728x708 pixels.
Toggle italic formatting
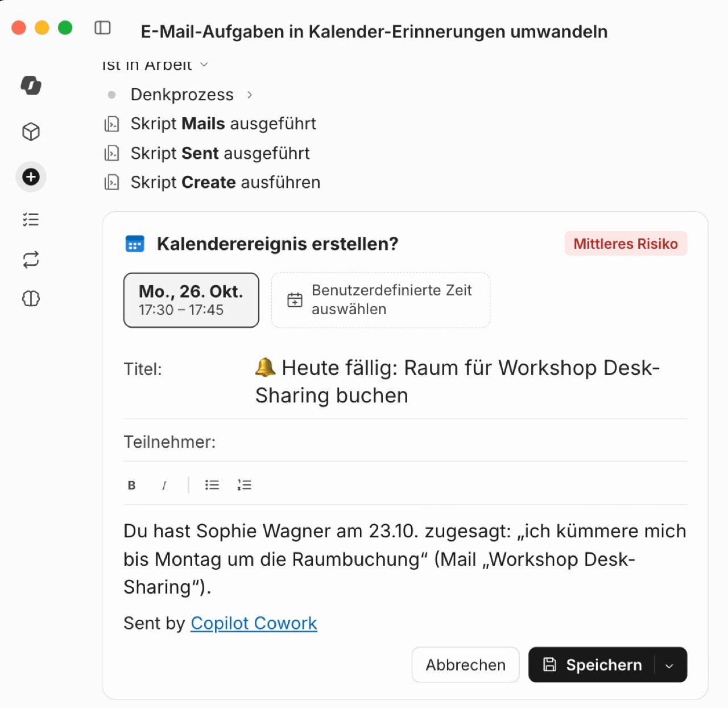pyautogui.click(x=164, y=485)
